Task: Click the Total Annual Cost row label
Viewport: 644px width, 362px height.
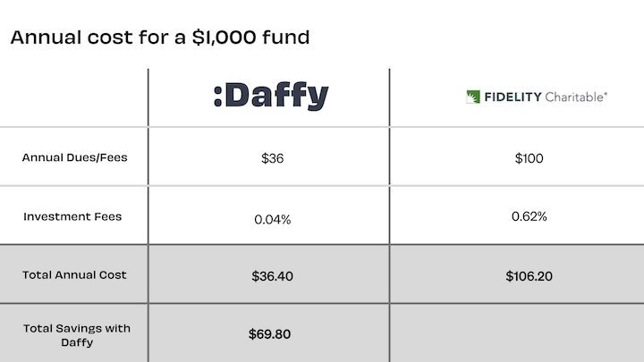Action: (x=74, y=274)
